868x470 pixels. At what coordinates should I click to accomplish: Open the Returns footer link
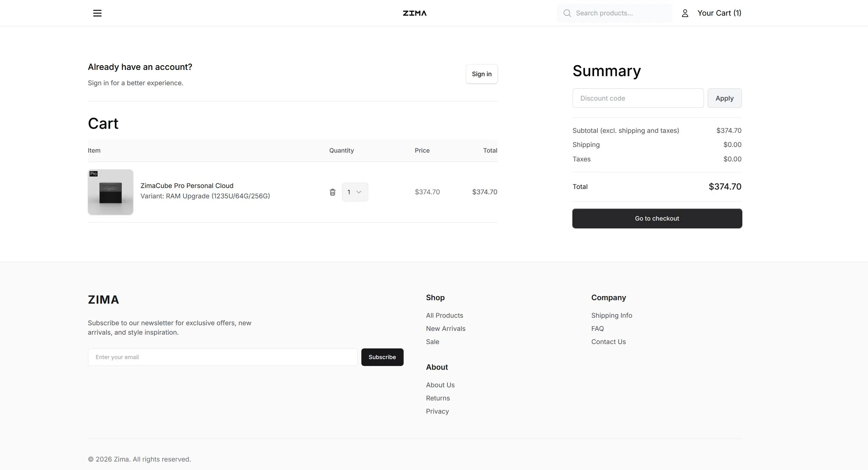pyautogui.click(x=438, y=398)
